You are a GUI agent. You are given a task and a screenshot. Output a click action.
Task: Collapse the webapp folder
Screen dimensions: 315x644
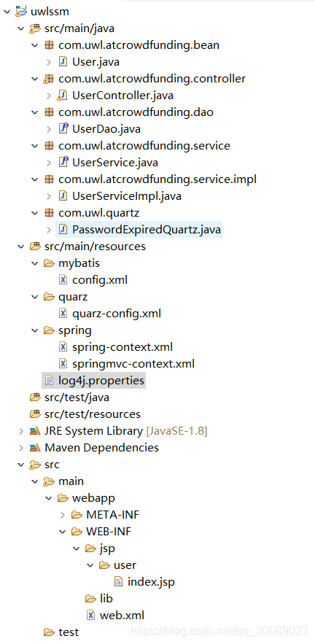point(48,498)
